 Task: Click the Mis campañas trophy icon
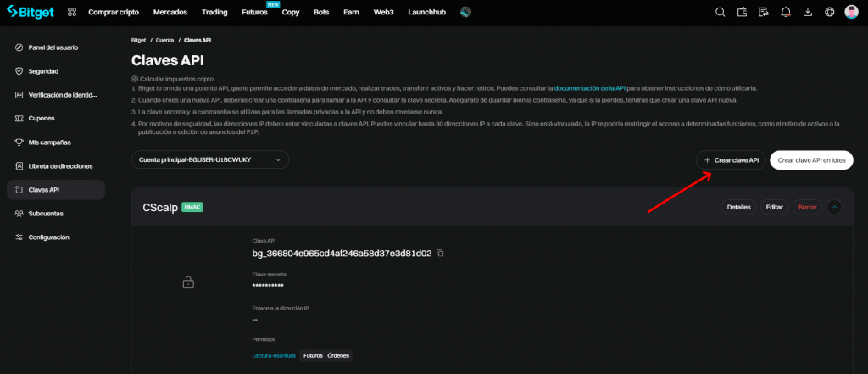pos(19,142)
